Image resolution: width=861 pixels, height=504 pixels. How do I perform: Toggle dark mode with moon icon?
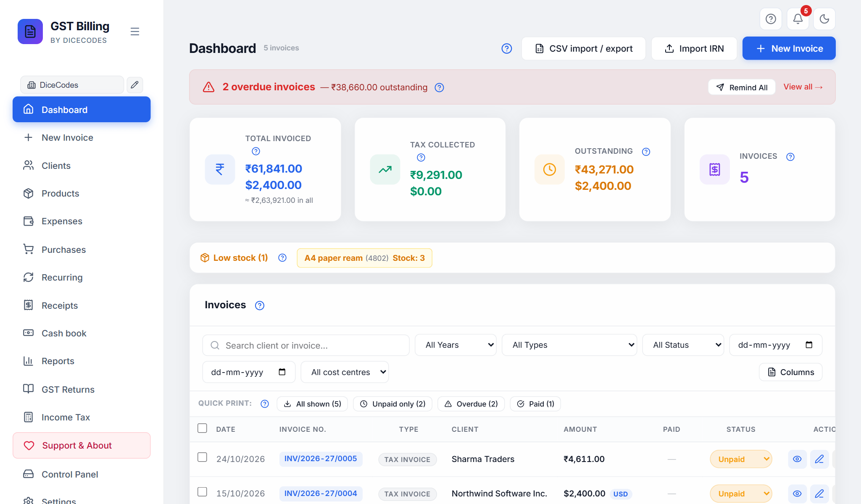pos(824,19)
